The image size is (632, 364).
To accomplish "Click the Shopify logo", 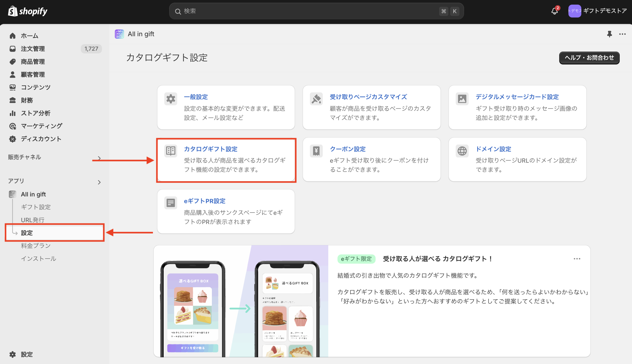I will (28, 11).
